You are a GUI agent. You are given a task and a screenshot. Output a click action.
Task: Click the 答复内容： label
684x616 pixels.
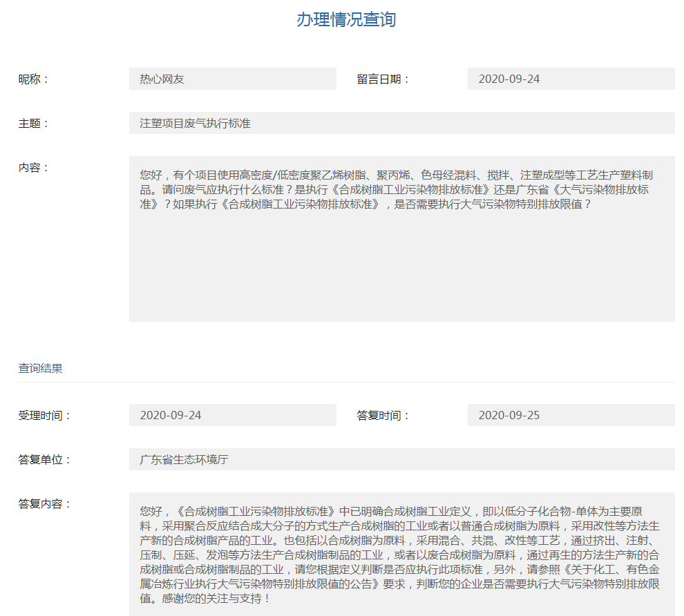(x=44, y=504)
